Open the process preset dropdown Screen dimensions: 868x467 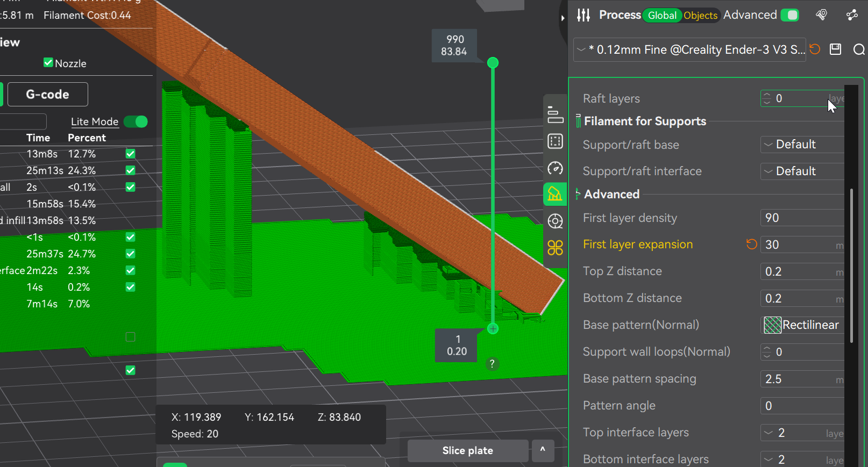pyautogui.click(x=689, y=50)
